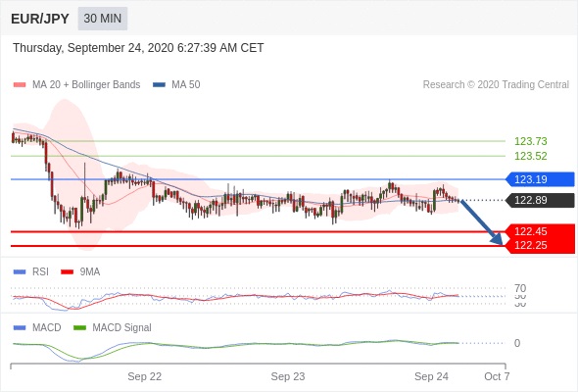Click the 30 MIN timeframe button
578x392 pixels.
click(x=103, y=19)
